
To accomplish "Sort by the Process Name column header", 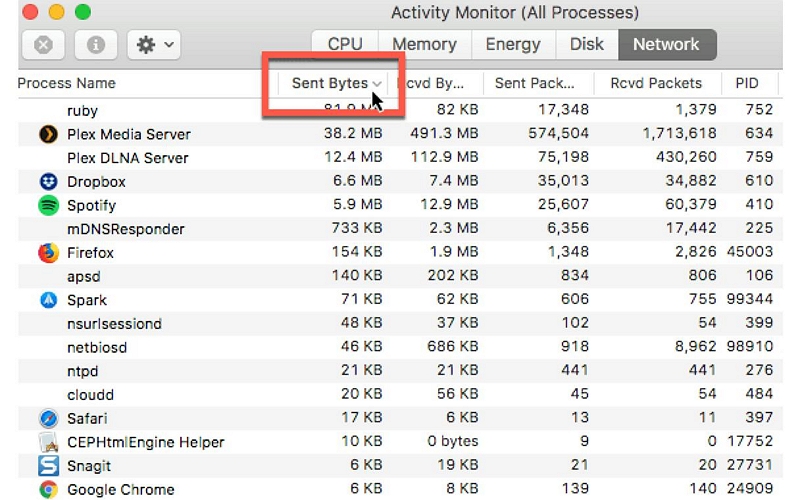I will click(x=67, y=83).
